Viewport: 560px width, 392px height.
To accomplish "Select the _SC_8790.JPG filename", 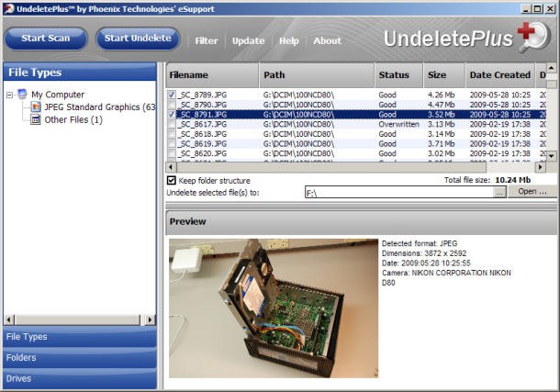I will (203, 105).
